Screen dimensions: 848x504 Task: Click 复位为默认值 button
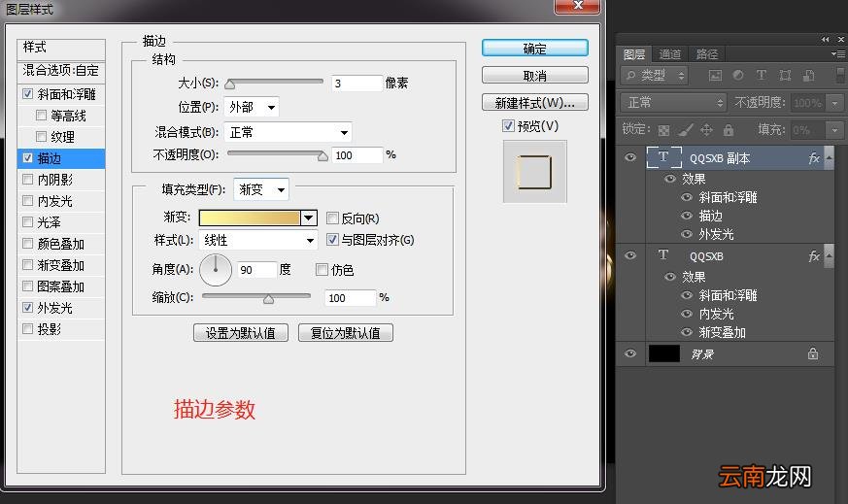(346, 332)
